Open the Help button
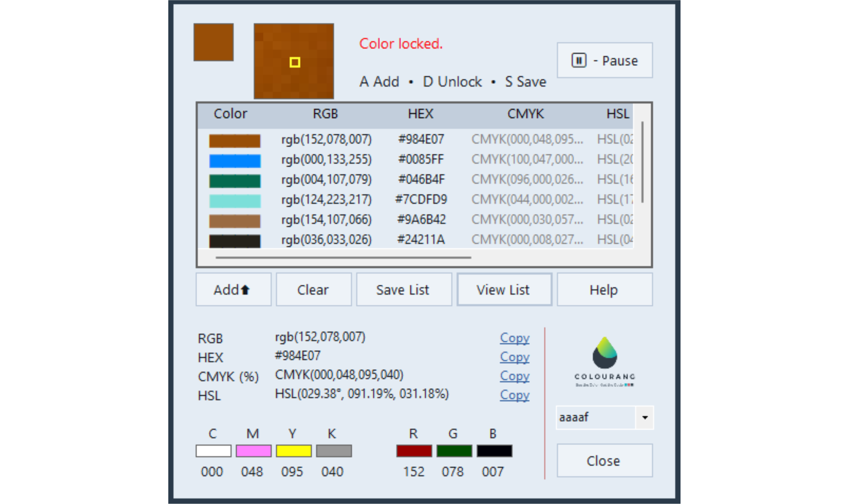Screen dimensions: 849x504 point(604,289)
